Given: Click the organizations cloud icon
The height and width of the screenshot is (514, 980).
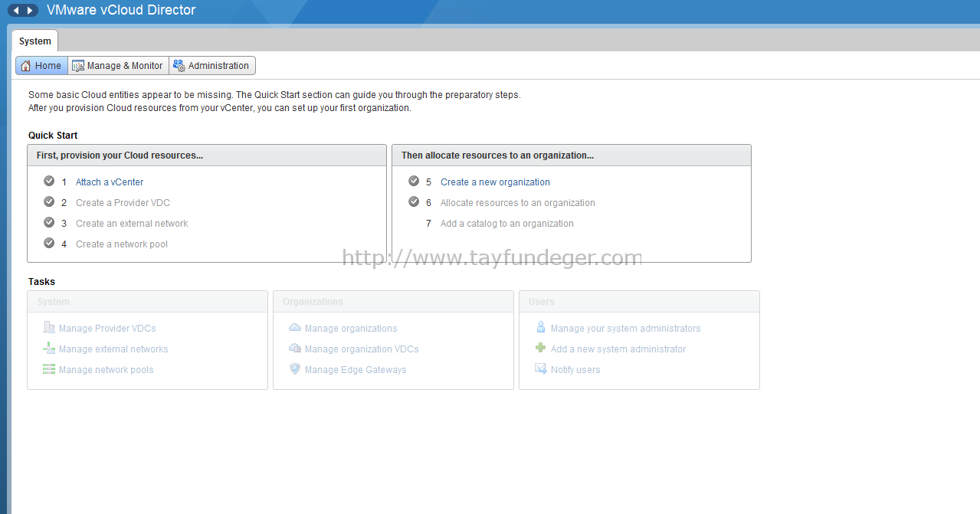Looking at the screenshot, I should [295, 328].
